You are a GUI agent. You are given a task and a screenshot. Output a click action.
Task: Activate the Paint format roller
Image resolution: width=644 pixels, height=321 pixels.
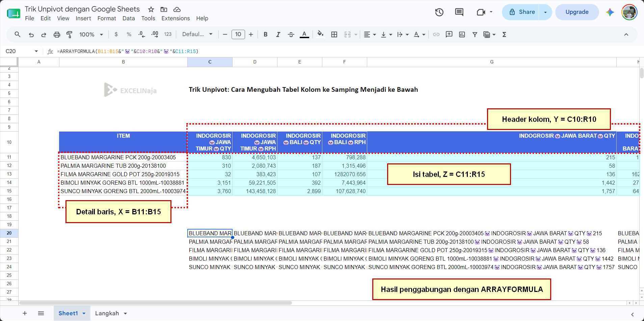(x=69, y=34)
